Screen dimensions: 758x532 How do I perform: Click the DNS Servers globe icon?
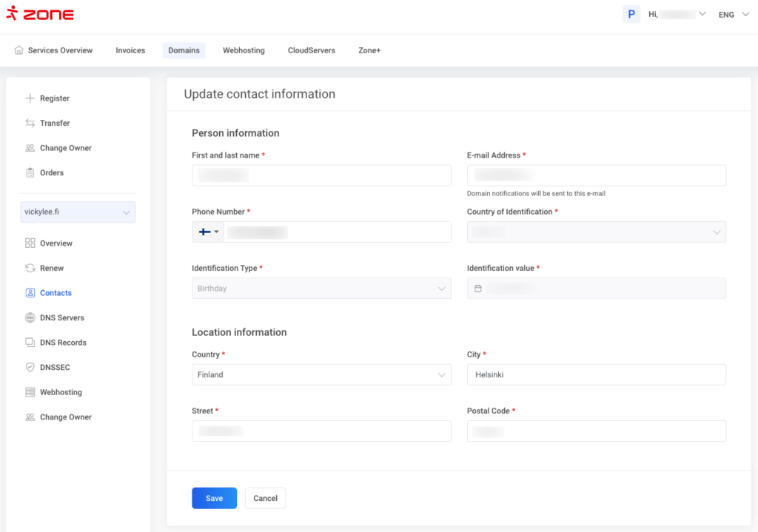[x=30, y=317]
